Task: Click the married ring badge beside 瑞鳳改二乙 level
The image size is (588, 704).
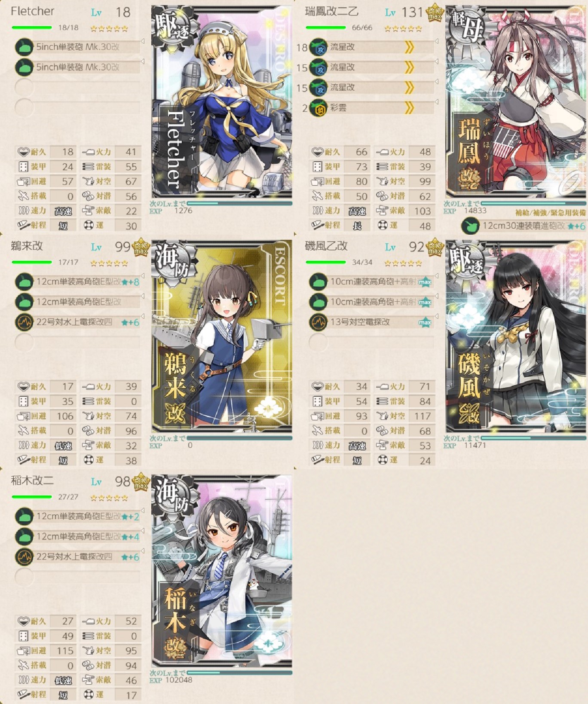Action: [435, 12]
